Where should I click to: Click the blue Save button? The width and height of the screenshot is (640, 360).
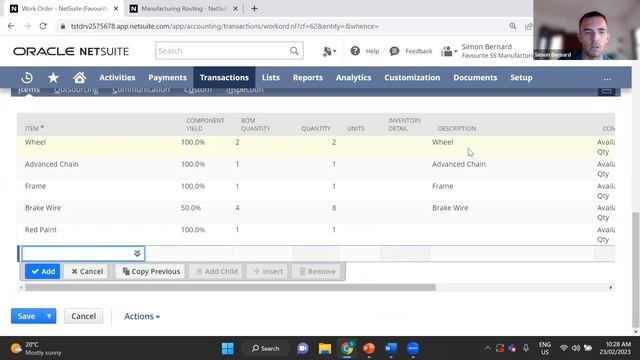point(27,316)
